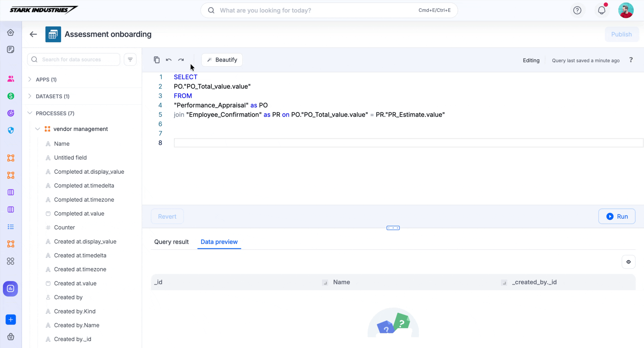Click the Run button

click(616, 216)
